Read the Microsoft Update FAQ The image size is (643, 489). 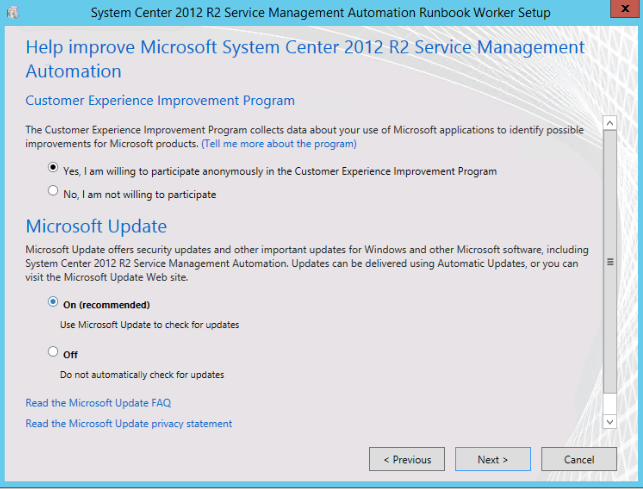(x=98, y=403)
